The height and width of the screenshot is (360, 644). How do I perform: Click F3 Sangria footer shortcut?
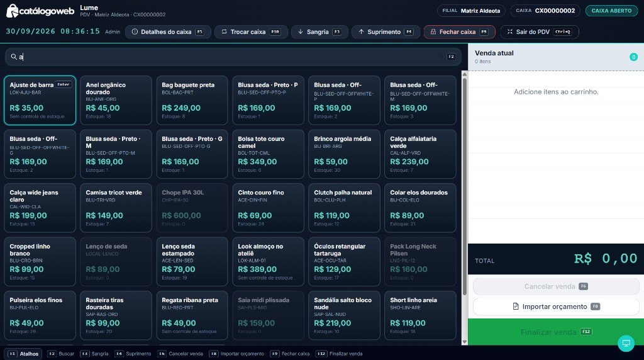point(94,354)
